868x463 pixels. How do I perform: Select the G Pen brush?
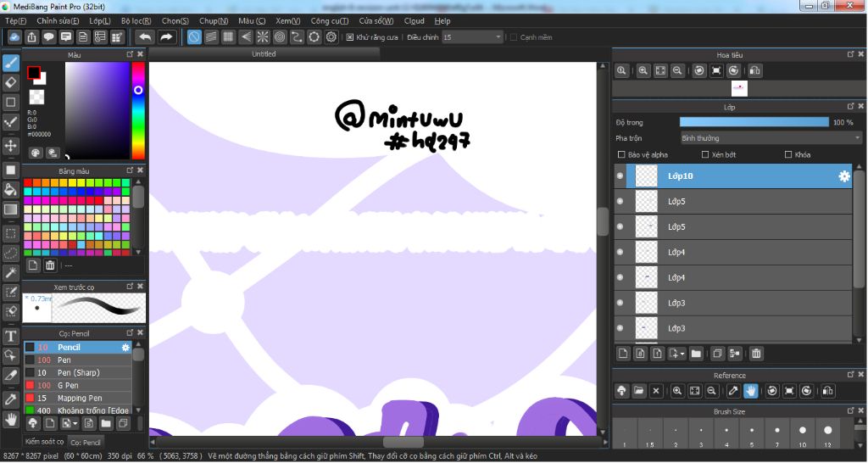click(x=77, y=386)
